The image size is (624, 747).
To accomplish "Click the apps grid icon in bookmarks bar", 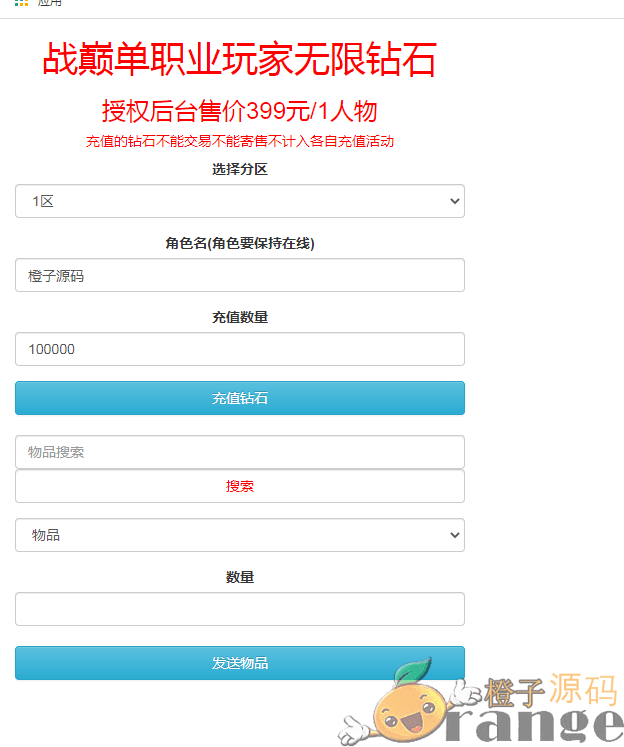I will pyautogui.click(x=21, y=2).
